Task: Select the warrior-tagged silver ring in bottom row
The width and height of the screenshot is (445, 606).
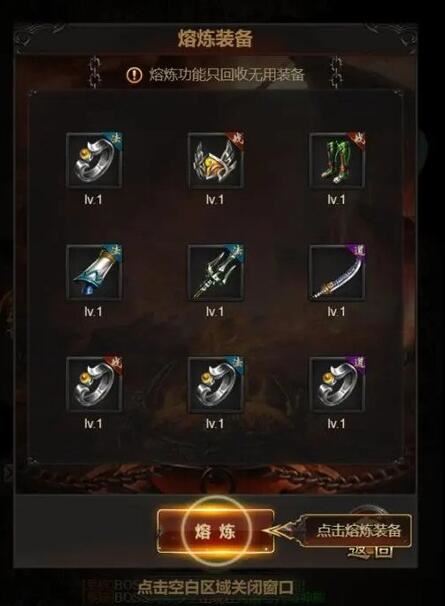Action: pos(94,385)
